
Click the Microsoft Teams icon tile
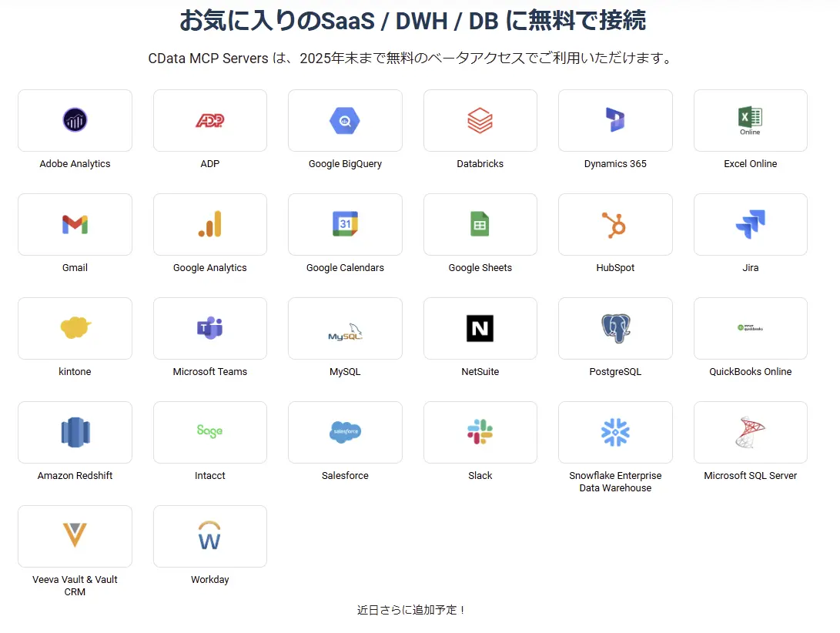coord(209,328)
